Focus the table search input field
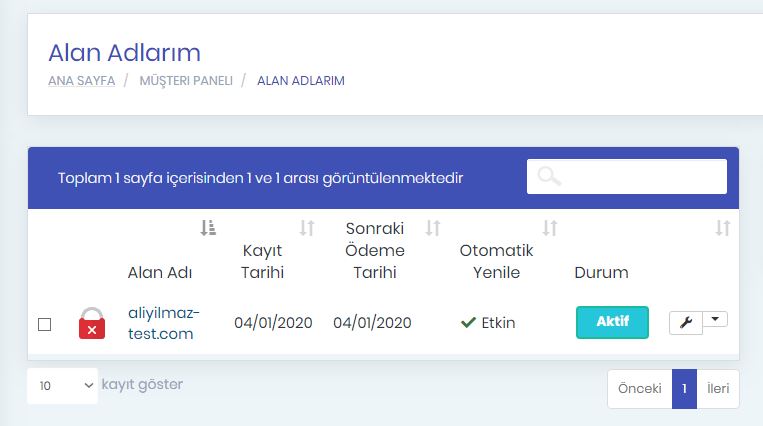 coord(627,176)
